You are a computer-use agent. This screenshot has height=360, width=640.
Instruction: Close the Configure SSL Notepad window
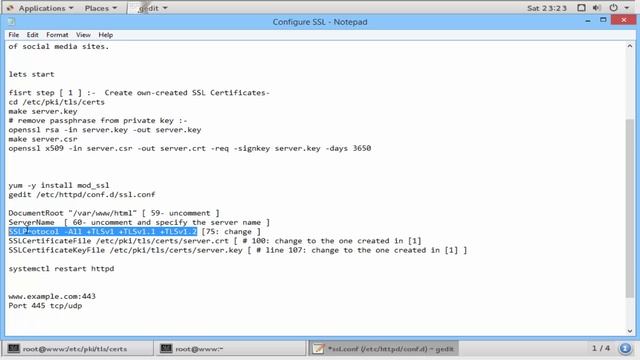(x=624, y=20)
